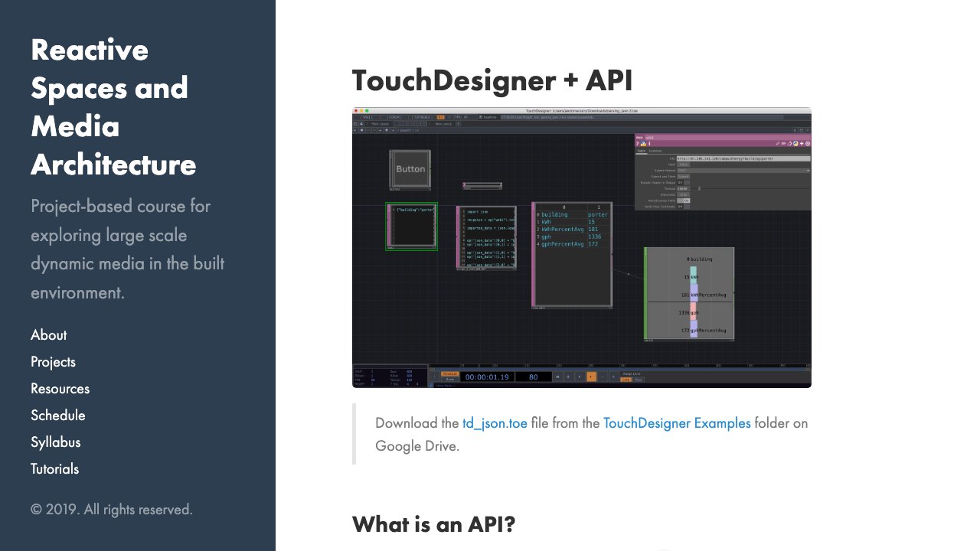This screenshot has height=551, width=980.
Task: Navigate to Resources in the sidebar
Action: (x=60, y=389)
